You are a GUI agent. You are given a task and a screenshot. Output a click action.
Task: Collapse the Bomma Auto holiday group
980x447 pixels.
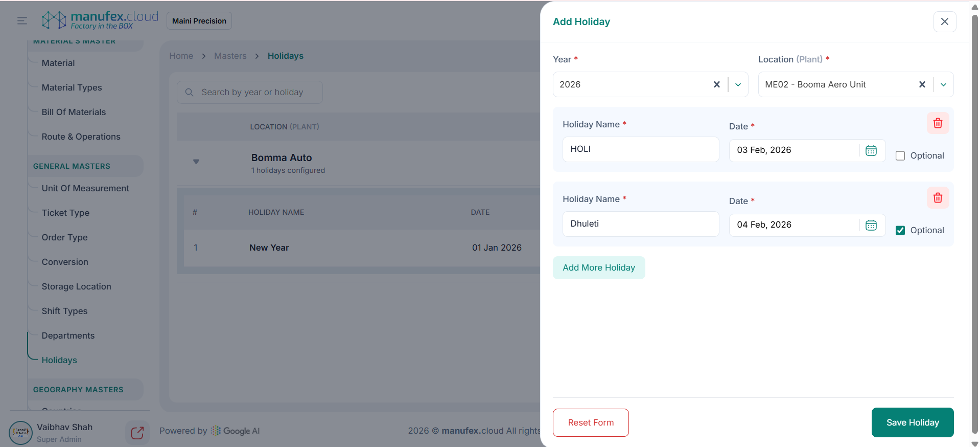196,162
